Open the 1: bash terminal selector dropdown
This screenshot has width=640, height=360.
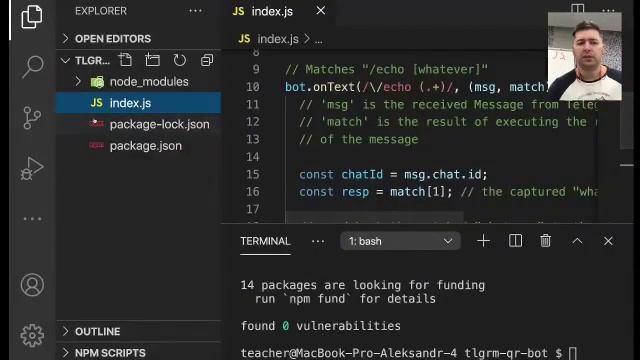click(x=400, y=241)
